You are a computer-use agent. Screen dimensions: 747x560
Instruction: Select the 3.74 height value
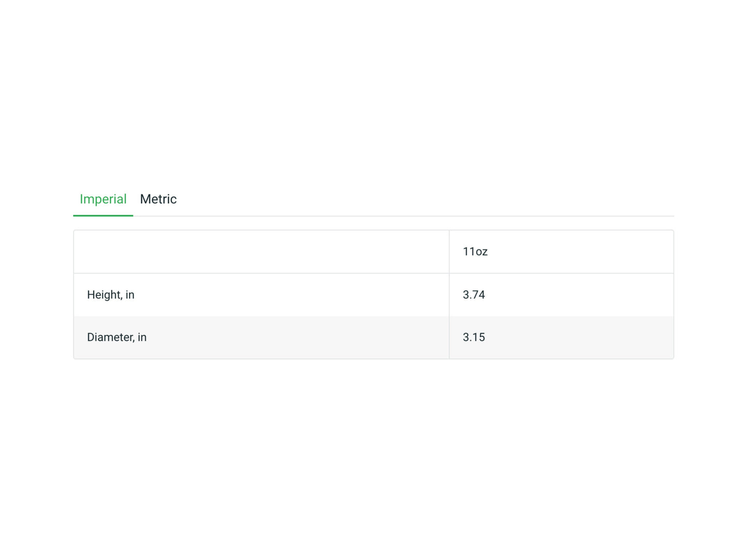click(x=474, y=295)
